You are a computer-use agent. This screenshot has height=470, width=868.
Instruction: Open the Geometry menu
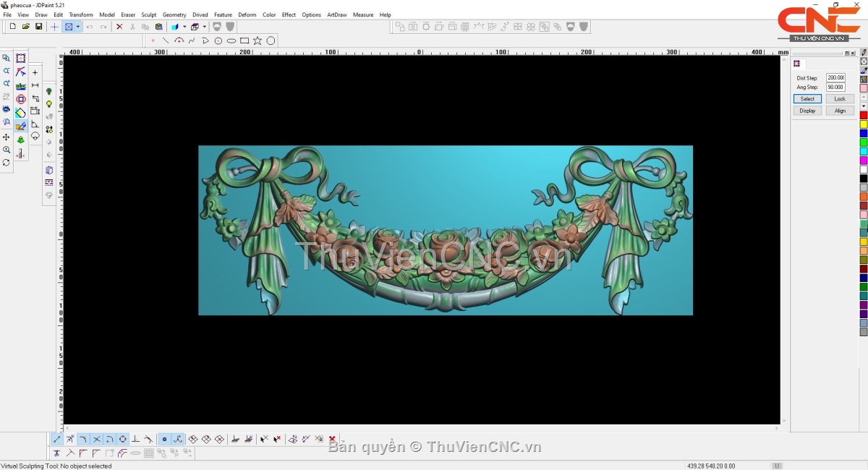174,14
